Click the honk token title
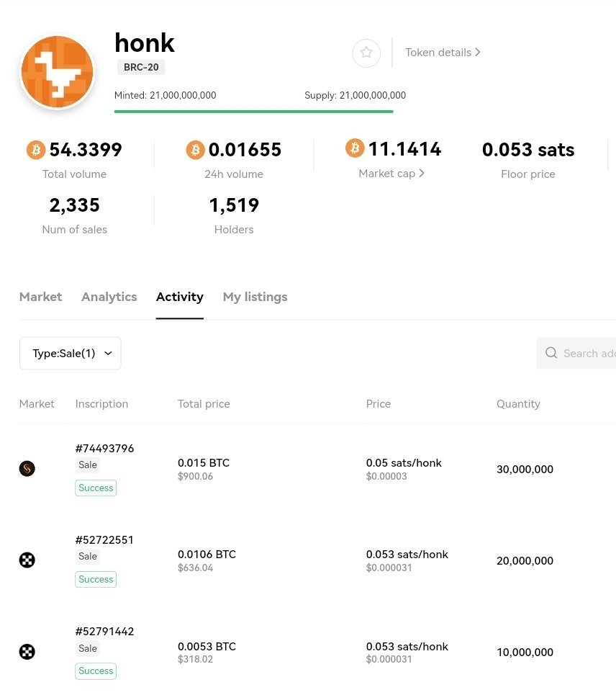 tap(145, 43)
